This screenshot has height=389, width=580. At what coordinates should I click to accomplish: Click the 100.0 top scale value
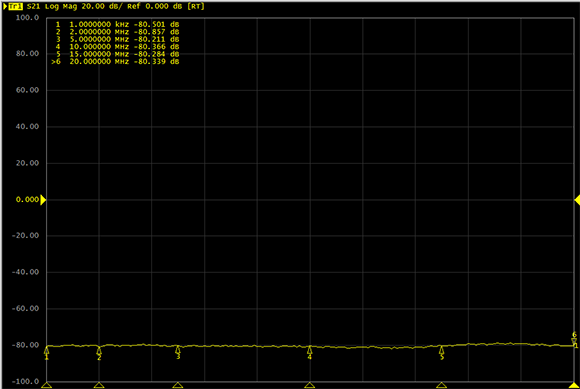click(x=27, y=17)
